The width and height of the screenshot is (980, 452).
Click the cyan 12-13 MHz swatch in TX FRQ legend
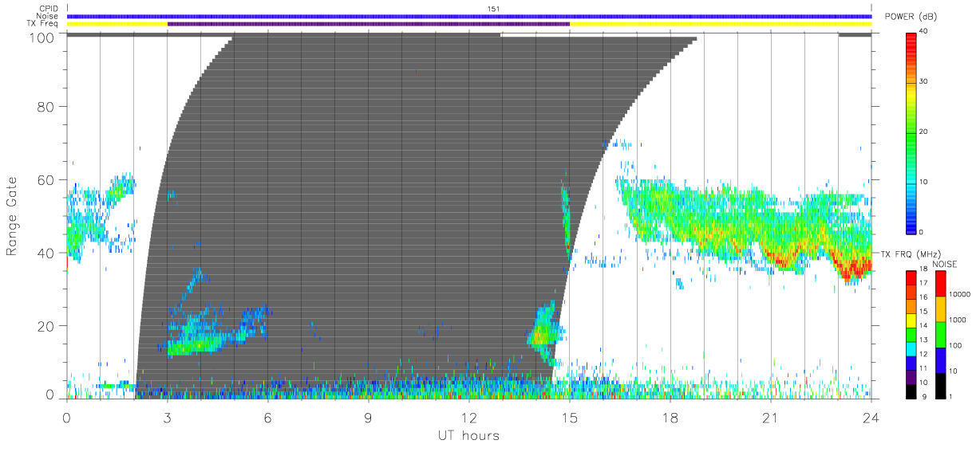[x=911, y=348]
